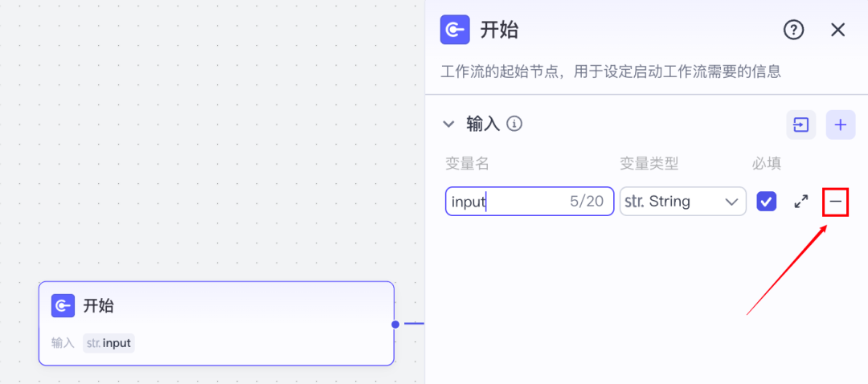
Task: Click the 输入 section title
Action: click(483, 124)
